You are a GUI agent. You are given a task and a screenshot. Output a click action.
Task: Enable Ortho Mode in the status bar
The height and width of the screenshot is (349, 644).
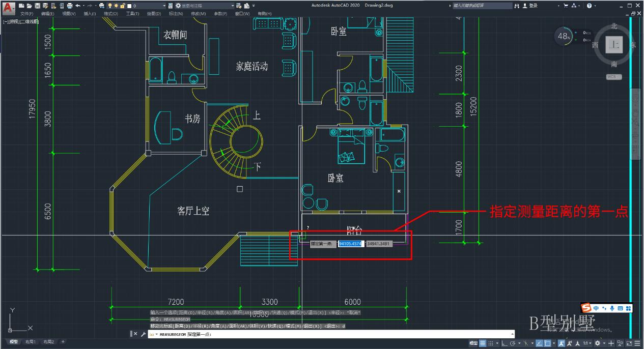(x=504, y=343)
